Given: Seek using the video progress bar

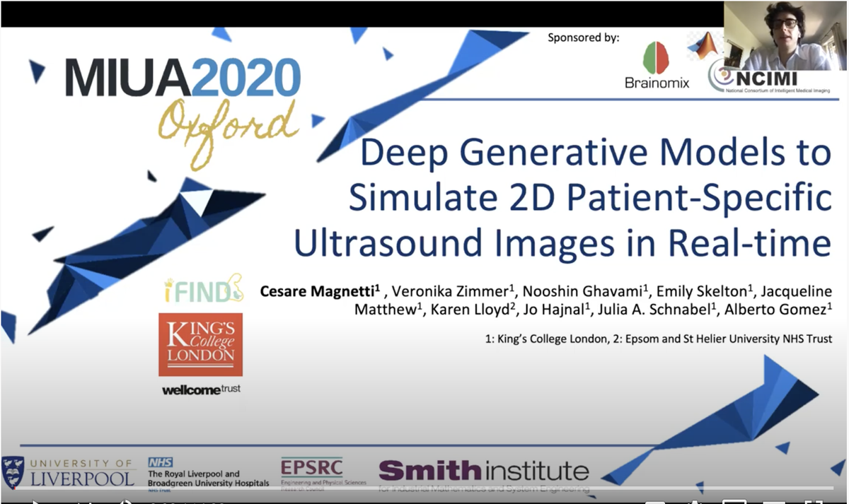Looking at the screenshot, I should 424,488.
